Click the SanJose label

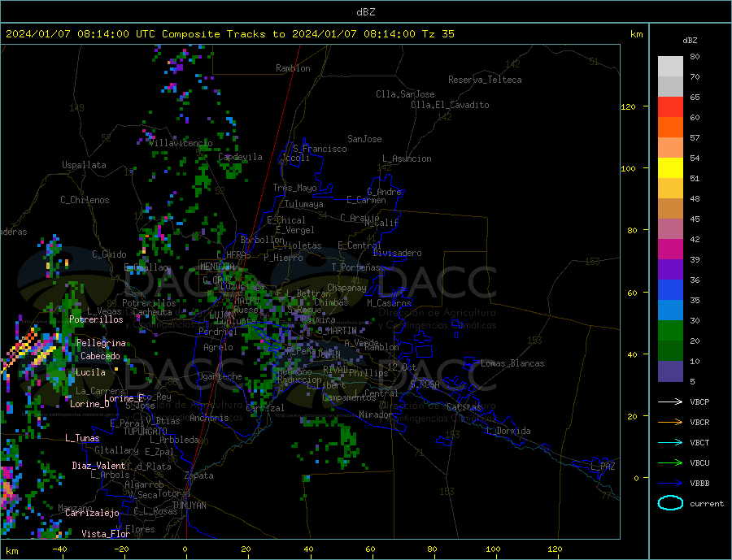[x=364, y=139]
